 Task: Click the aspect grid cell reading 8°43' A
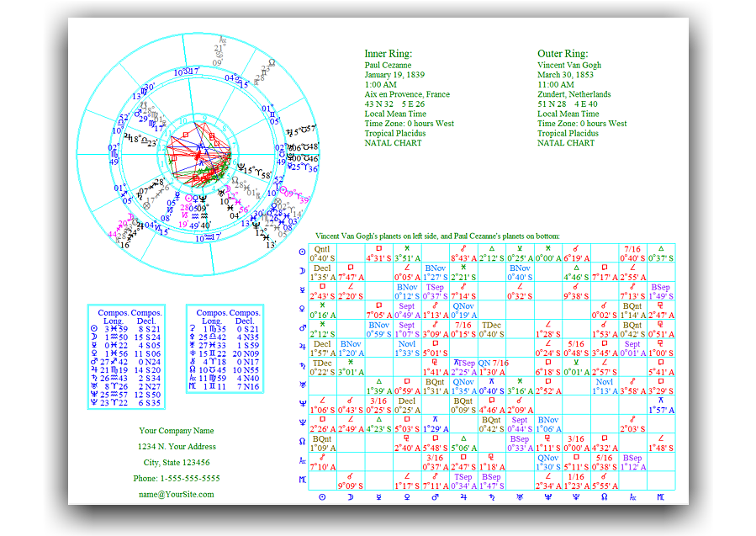point(463,253)
